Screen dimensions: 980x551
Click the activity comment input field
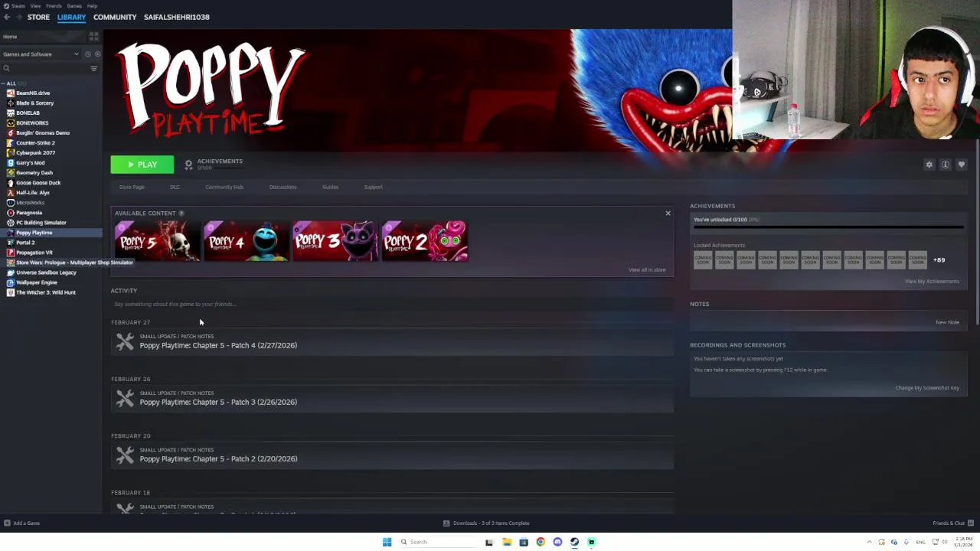tap(392, 304)
